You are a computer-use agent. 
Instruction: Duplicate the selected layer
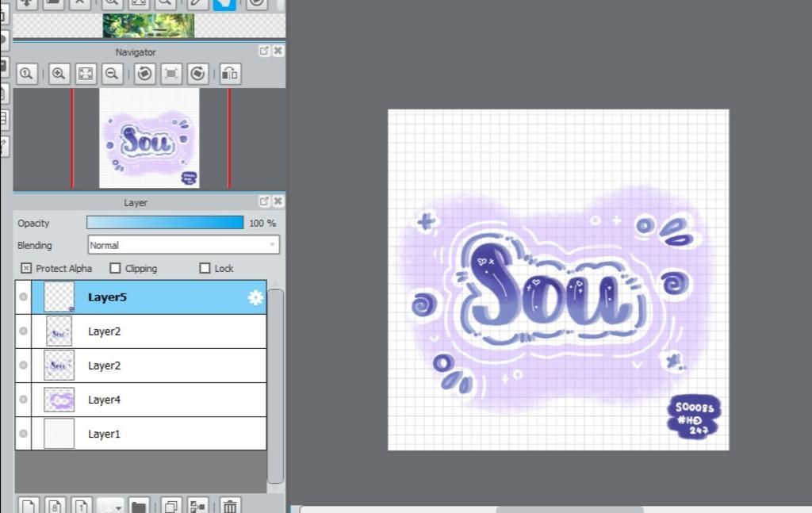coord(171,505)
